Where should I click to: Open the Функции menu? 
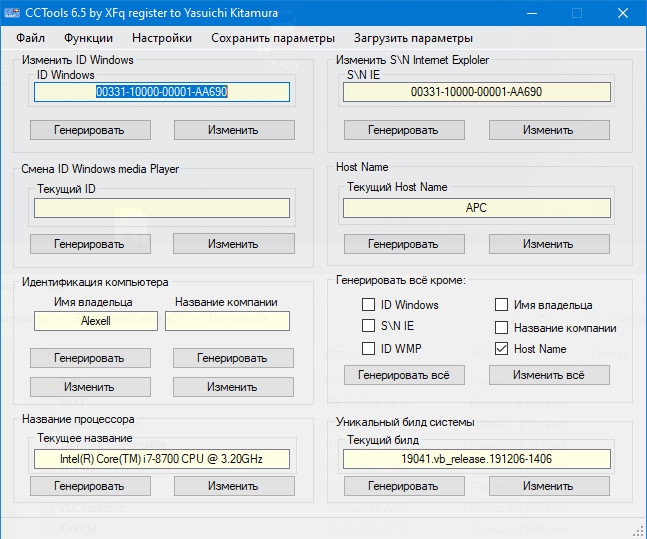pos(88,38)
